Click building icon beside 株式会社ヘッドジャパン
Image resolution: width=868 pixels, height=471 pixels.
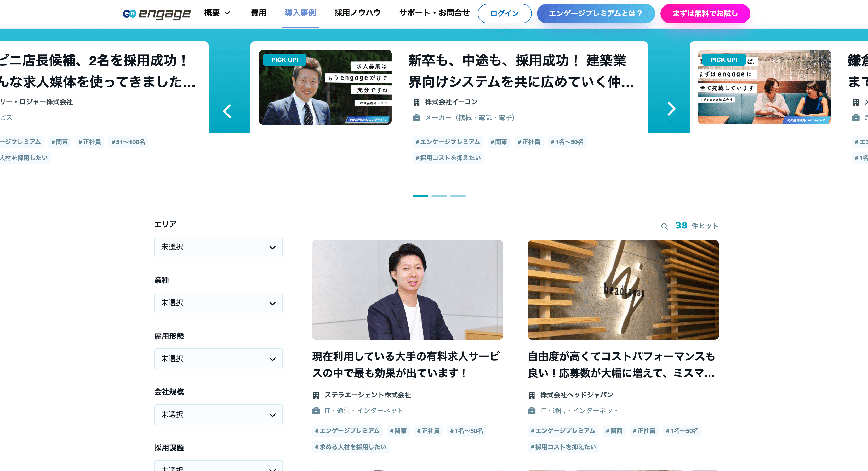coord(531,395)
